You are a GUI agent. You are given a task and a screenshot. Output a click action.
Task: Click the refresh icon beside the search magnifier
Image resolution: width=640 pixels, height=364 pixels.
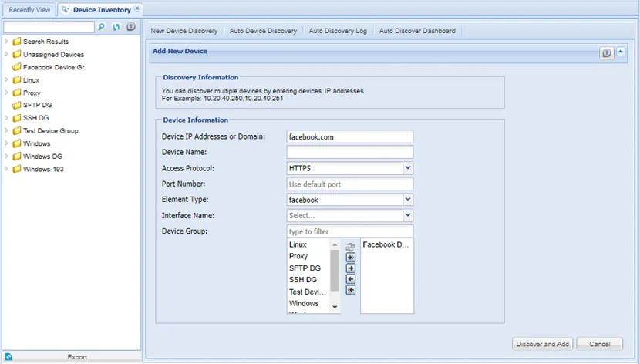[x=116, y=27]
